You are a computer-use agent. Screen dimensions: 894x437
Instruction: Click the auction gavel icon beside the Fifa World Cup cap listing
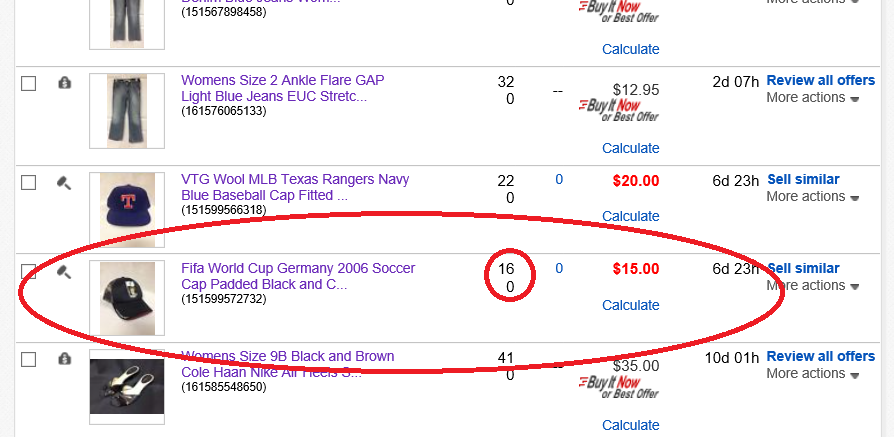[64, 271]
